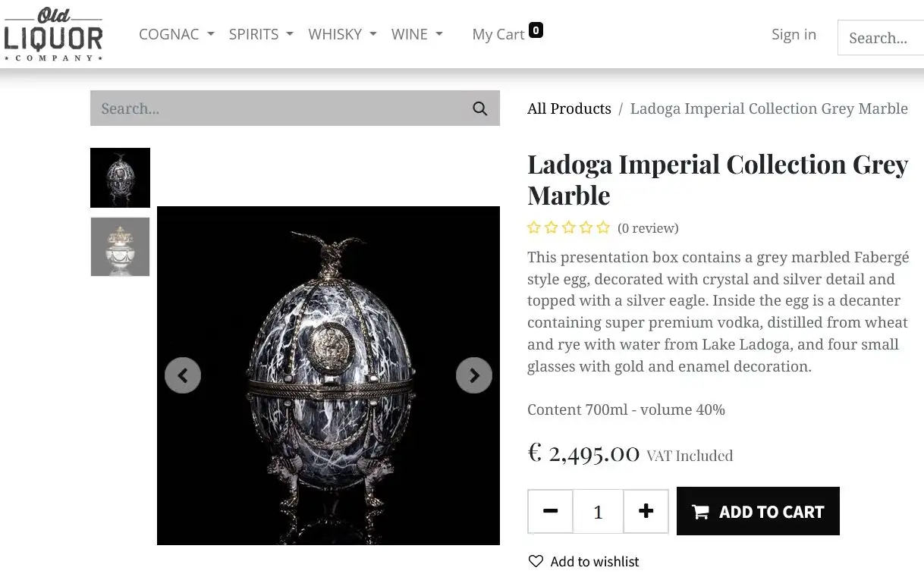Image resolution: width=924 pixels, height=577 pixels.
Task: Expand the COGNAC dropdown menu
Action: pyautogui.click(x=177, y=34)
